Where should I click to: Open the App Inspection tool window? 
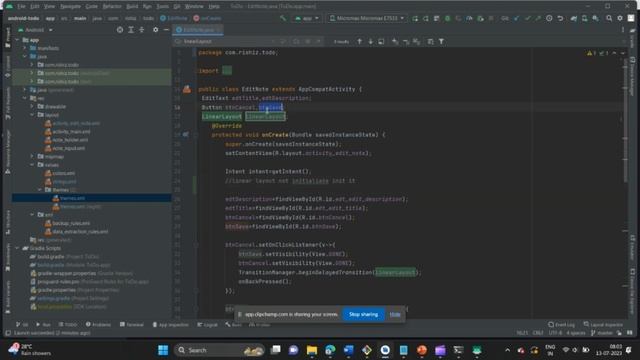[x=170, y=324]
